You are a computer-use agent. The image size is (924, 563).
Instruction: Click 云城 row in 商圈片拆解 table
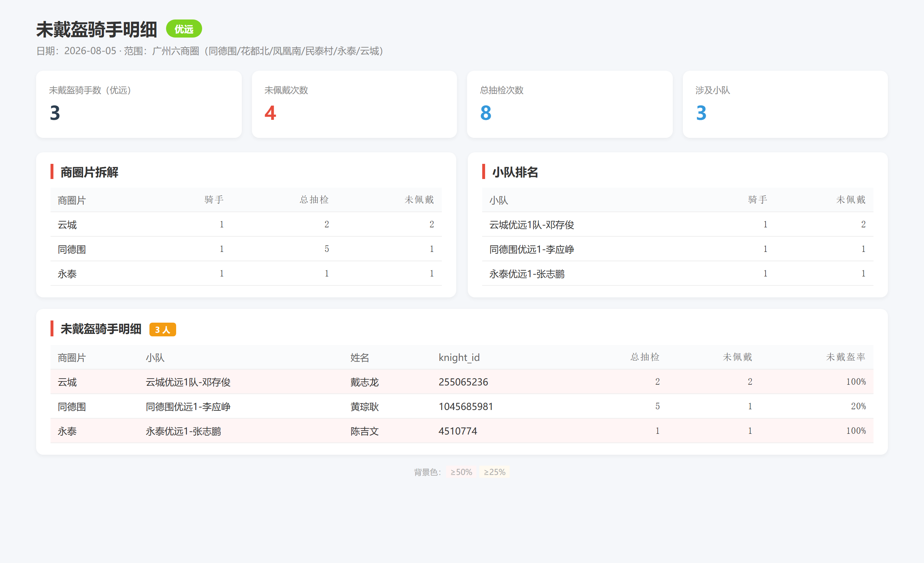[x=246, y=224]
